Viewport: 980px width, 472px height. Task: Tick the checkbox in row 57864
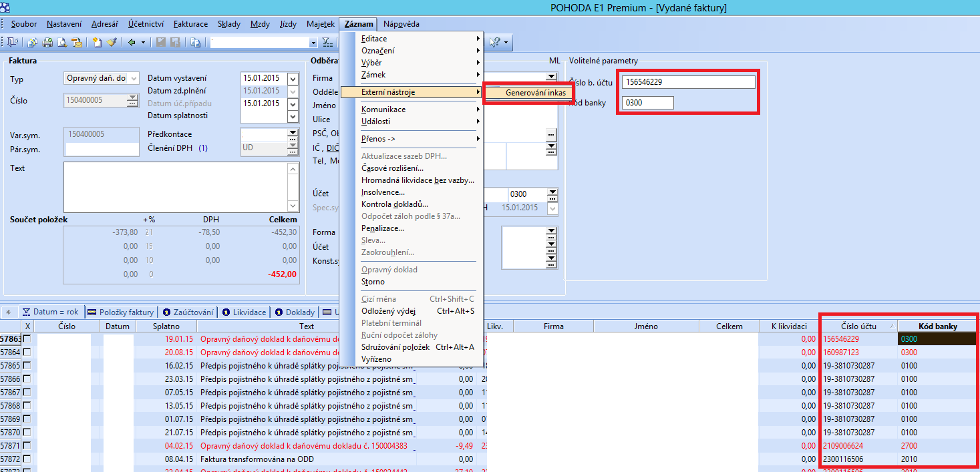[27, 352]
